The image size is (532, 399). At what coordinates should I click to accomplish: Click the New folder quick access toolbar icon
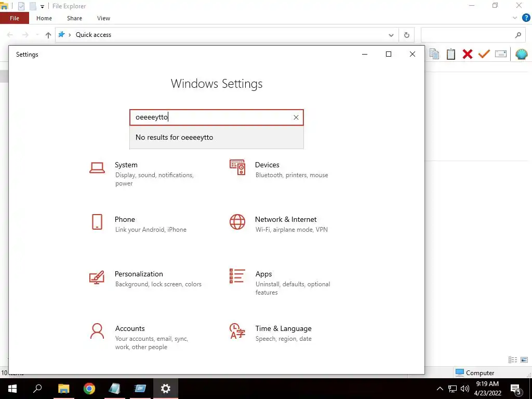[x=33, y=6]
